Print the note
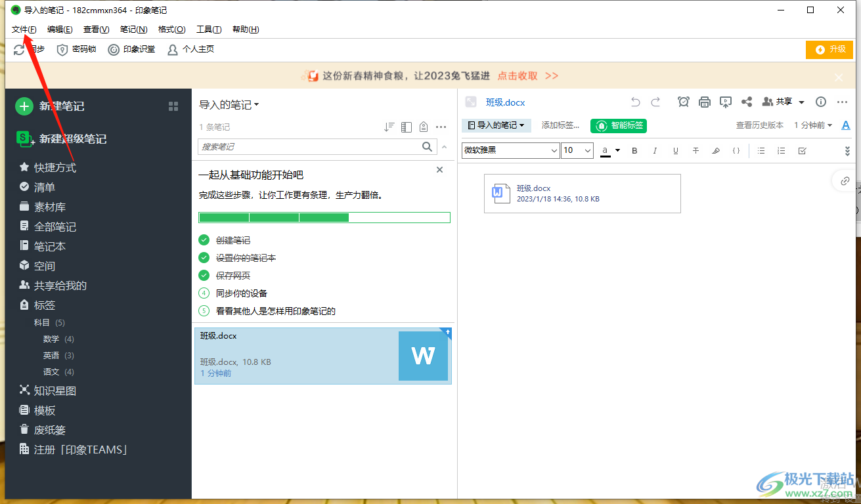861x504 pixels. coord(705,102)
